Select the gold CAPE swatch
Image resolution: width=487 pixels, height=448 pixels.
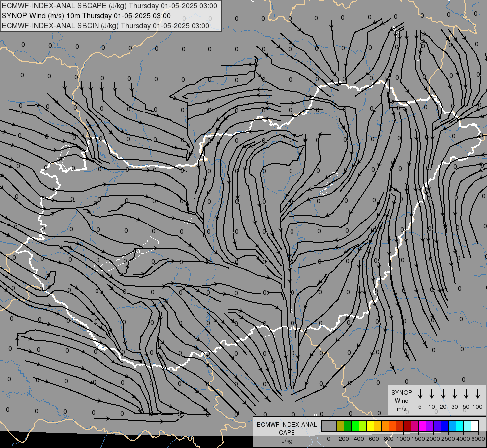pyautogui.click(x=378, y=426)
